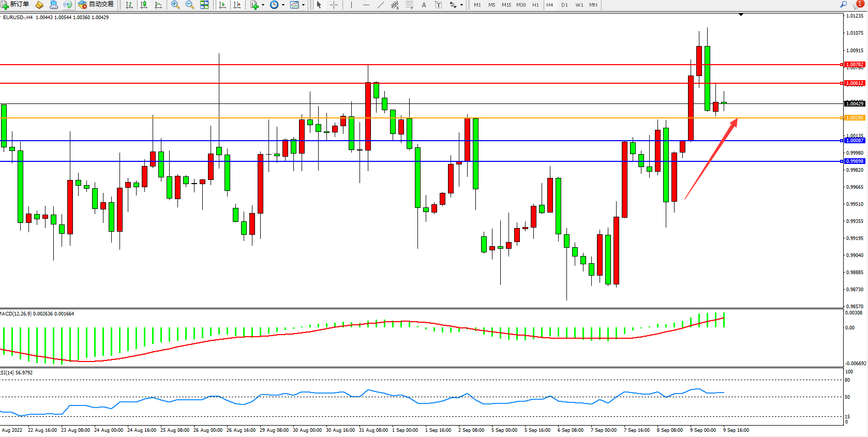Switch timeframe to M15
The image size is (868, 437).
pos(506,5)
